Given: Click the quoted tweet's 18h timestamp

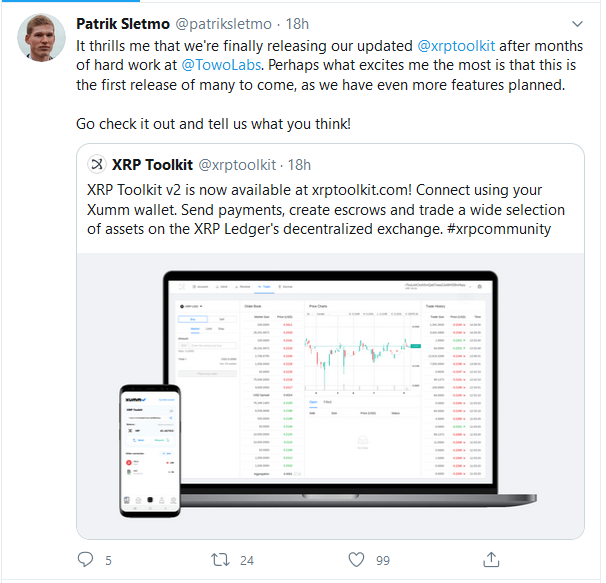Looking at the screenshot, I should pos(299,164).
